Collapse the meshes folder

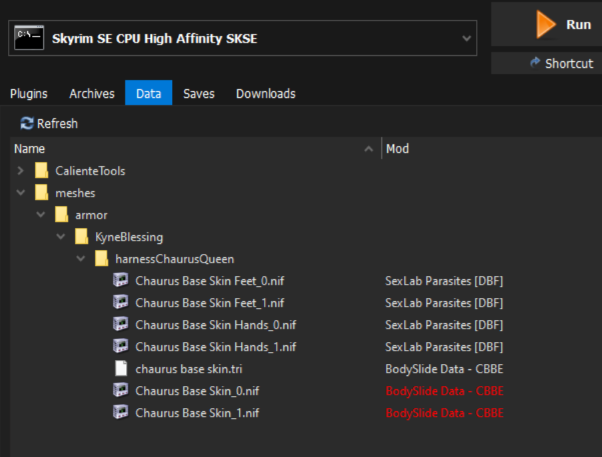pyautogui.click(x=21, y=192)
